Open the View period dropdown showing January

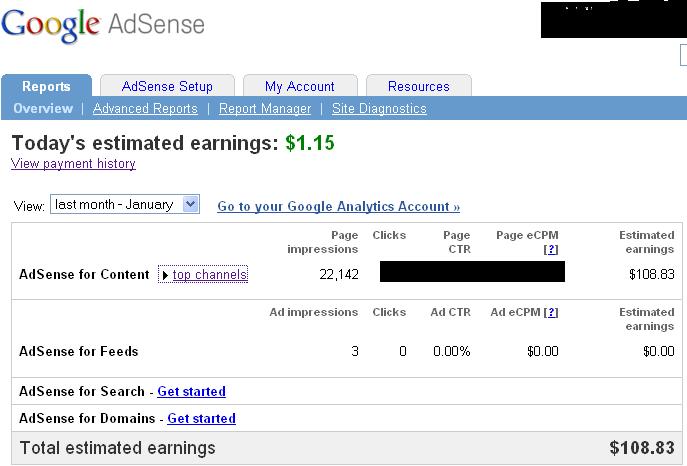point(125,204)
